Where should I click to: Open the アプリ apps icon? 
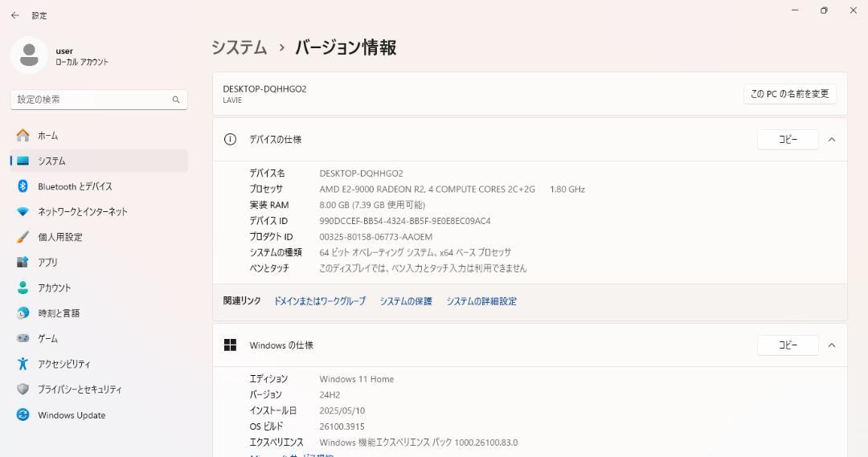click(x=23, y=262)
